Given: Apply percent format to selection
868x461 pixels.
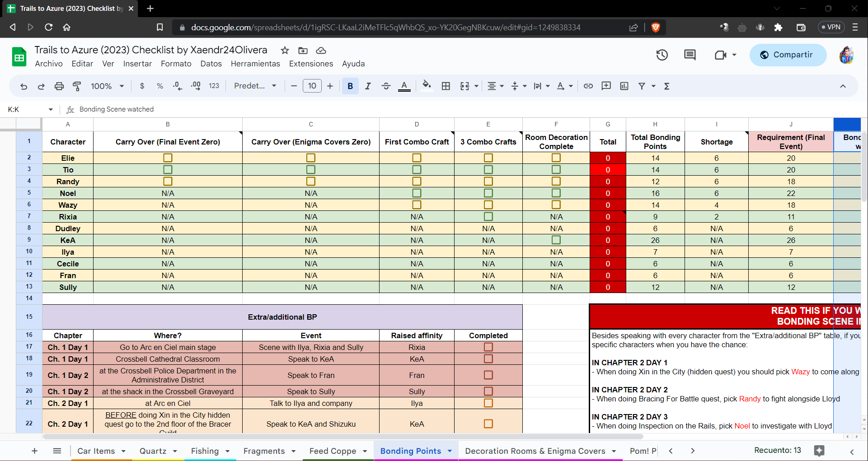Looking at the screenshot, I should (160, 86).
